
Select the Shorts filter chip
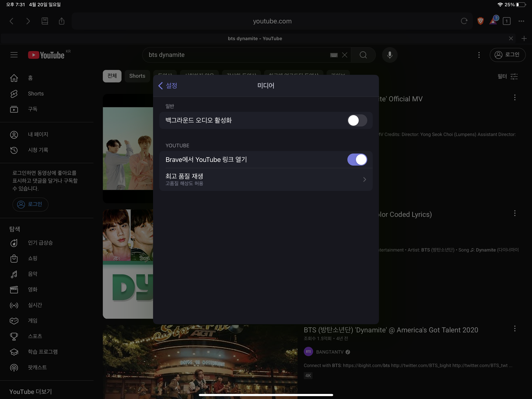pyautogui.click(x=137, y=76)
